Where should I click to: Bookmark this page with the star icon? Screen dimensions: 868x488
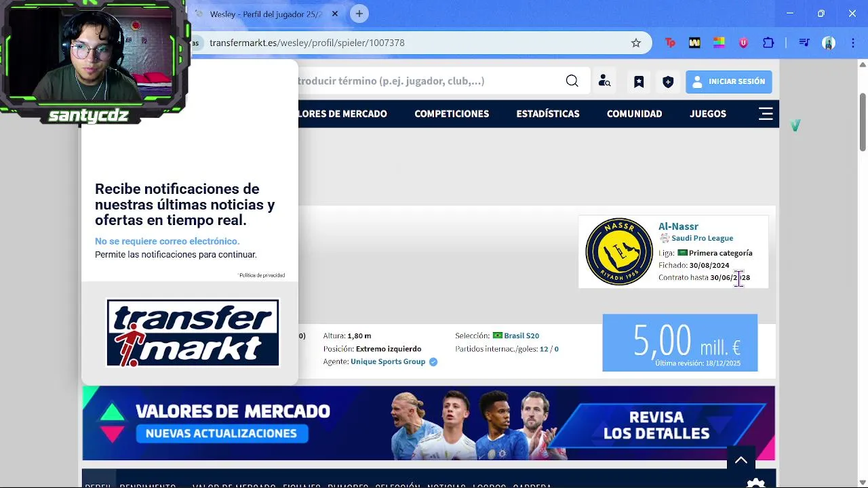pyautogui.click(x=636, y=43)
